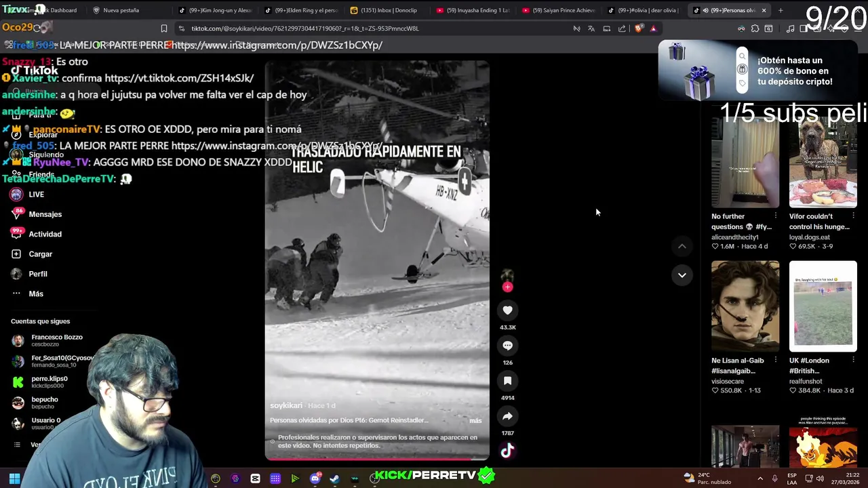The height and width of the screenshot is (488, 868).
Task: Save the video with the bookmark icon
Action: 507,381
